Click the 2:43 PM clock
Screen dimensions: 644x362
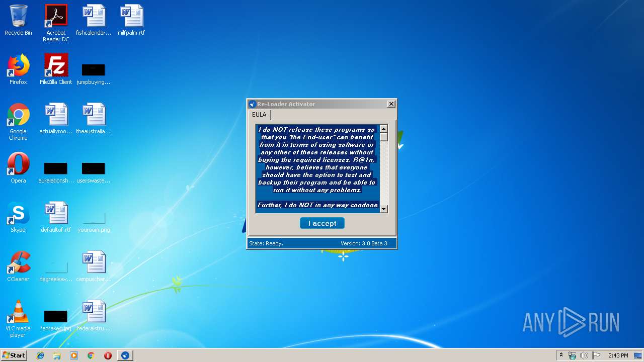click(618, 355)
